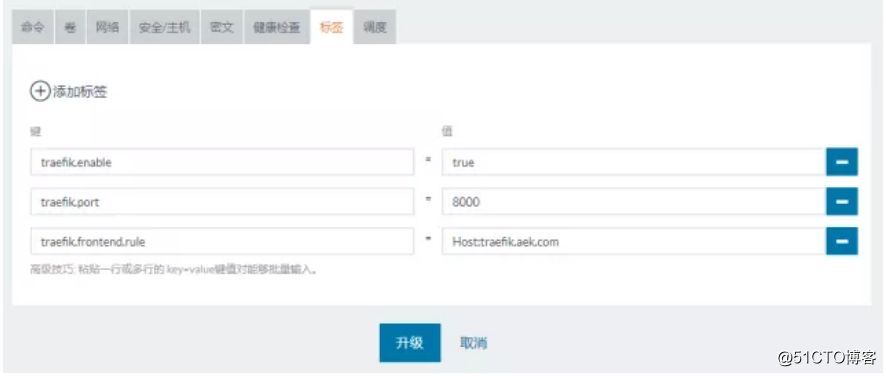886x376 pixels.
Task: Click the 键 column header label
Action: (x=35, y=132)
